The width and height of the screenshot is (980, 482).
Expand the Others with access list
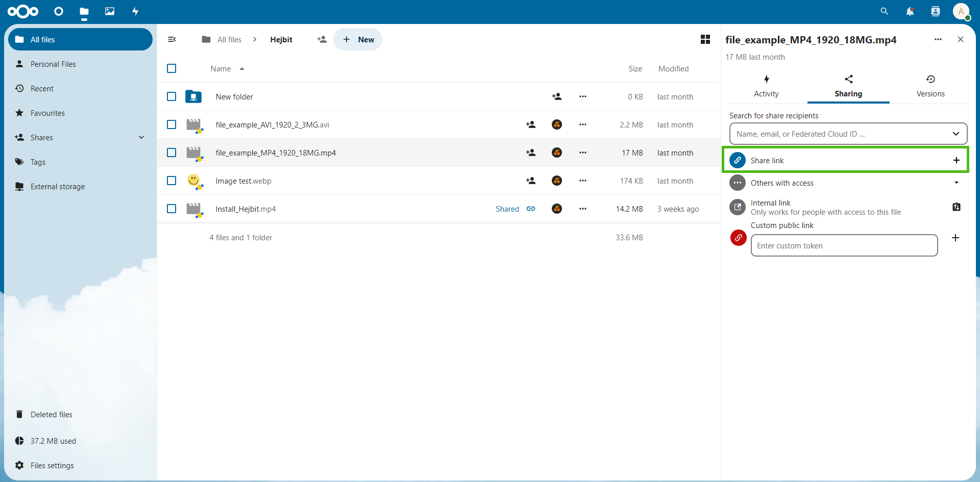pyautogui.click(x=956, y=183)
